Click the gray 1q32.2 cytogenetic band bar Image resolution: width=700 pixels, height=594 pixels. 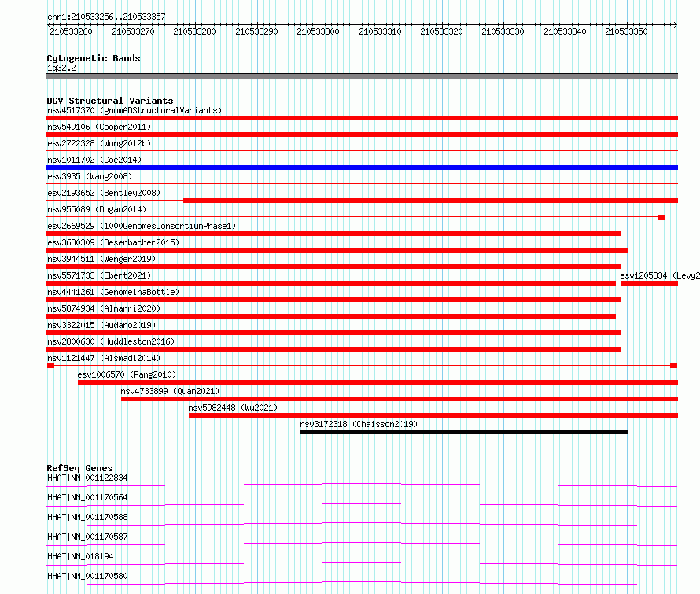(362, 76)
